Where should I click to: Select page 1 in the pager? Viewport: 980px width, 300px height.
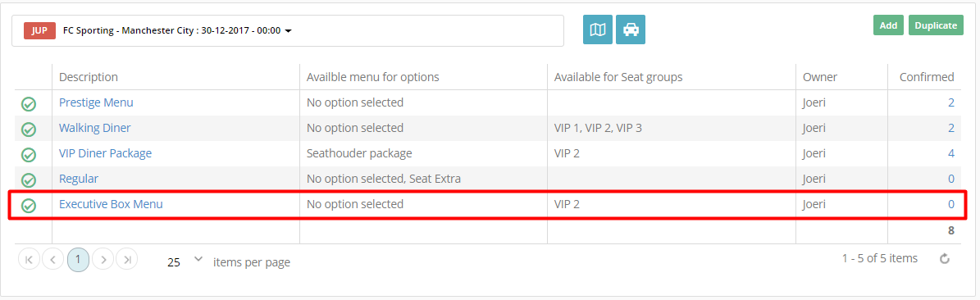[x=78, y=259]
